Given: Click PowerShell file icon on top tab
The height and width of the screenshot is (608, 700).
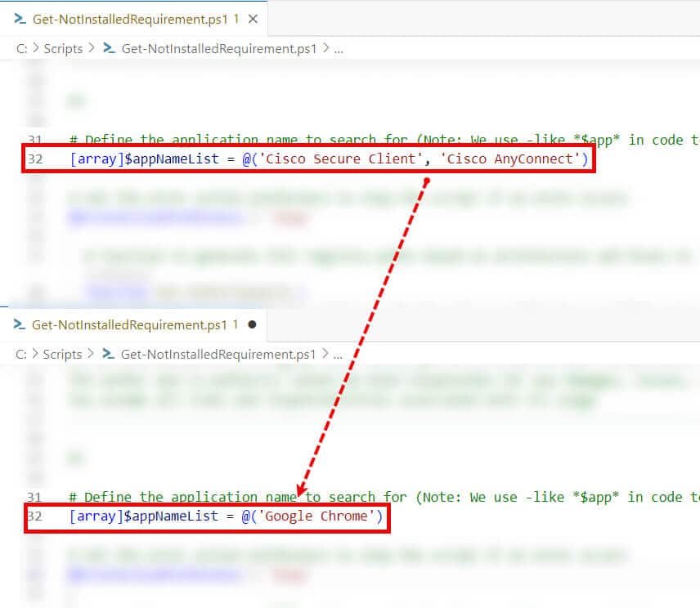Looking at the screenshot, I should (x=20, y=19).
